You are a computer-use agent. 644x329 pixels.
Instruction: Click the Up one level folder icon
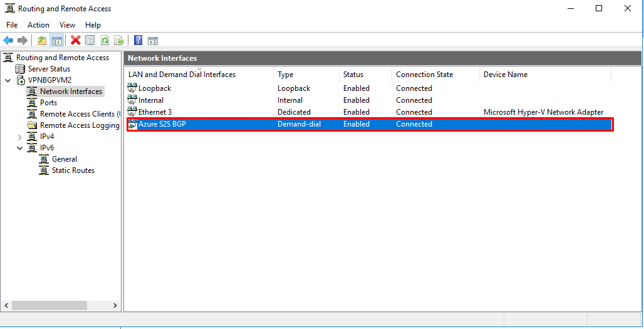(x=42, y=41)
